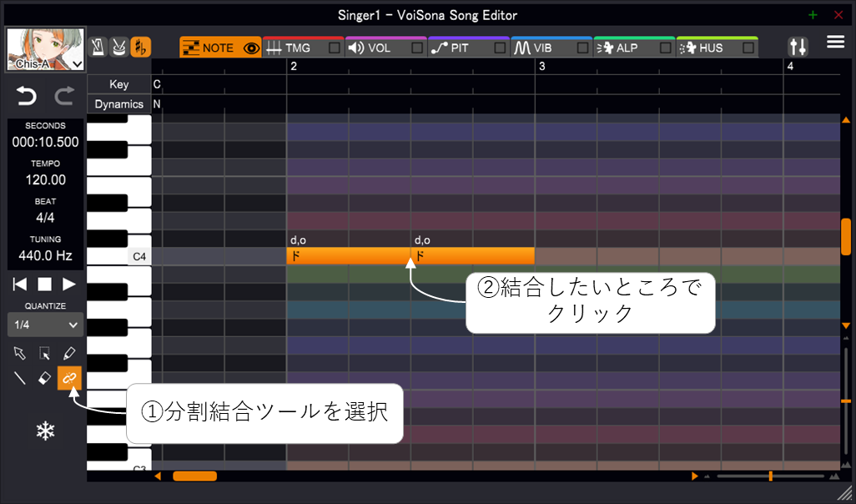The width and height of the screenshot is (856, 504).
Task: Enable the PIT checkbox
Action: [500, 48]
